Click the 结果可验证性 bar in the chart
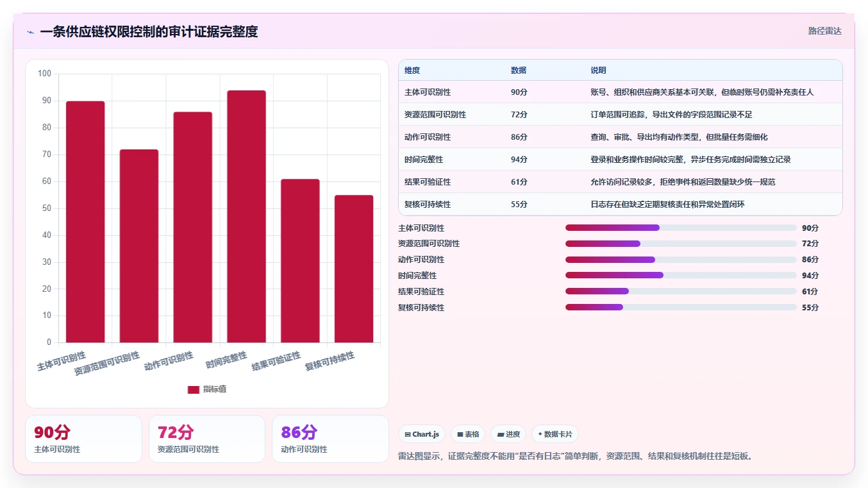The image size is (868, 488). click(300, 260)
